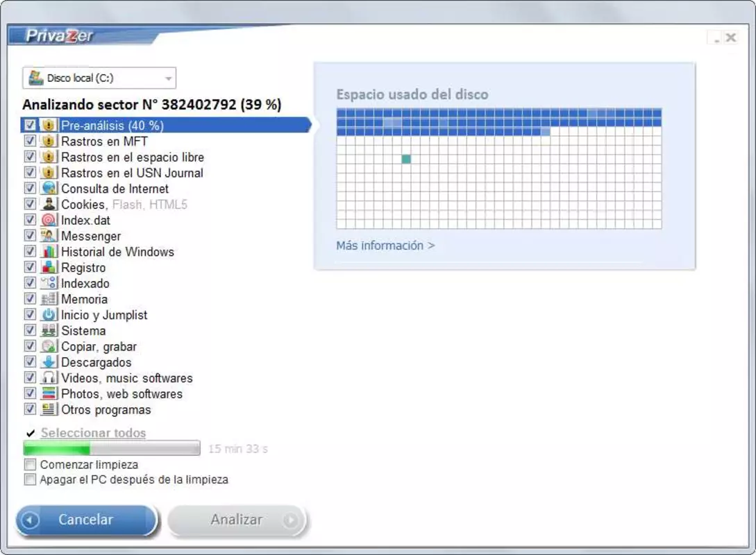Click the Seleccionar todos link
Screen dimensions: 756x555
(x=93, y=433)
